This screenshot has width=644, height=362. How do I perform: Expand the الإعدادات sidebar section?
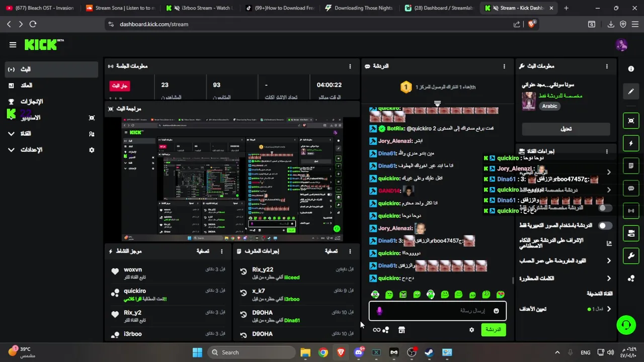pos(50,150)
